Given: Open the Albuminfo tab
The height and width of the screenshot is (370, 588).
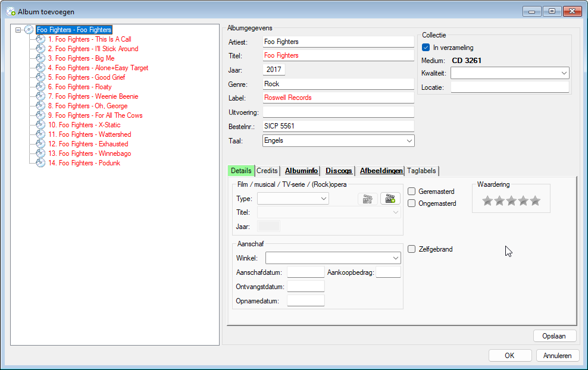Looking at the screenshot, I should [x=302, y=171].
